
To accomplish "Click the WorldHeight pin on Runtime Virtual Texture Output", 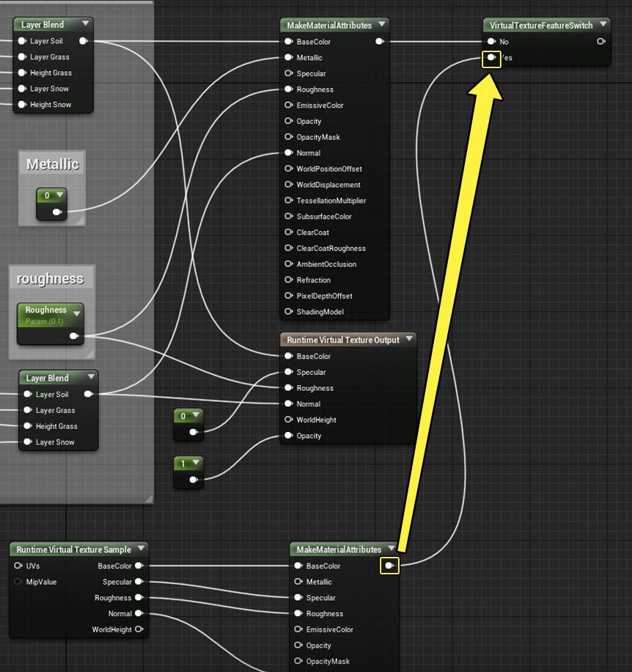I will point(289,420).
